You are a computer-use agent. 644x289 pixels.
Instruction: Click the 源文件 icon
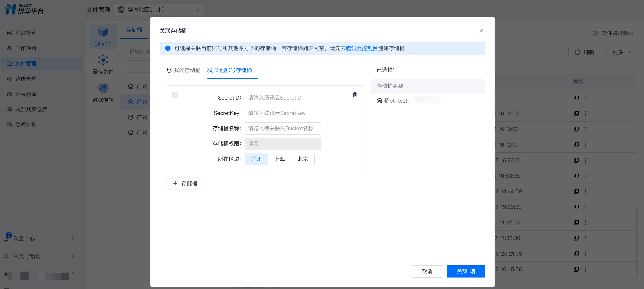[103, 32]
